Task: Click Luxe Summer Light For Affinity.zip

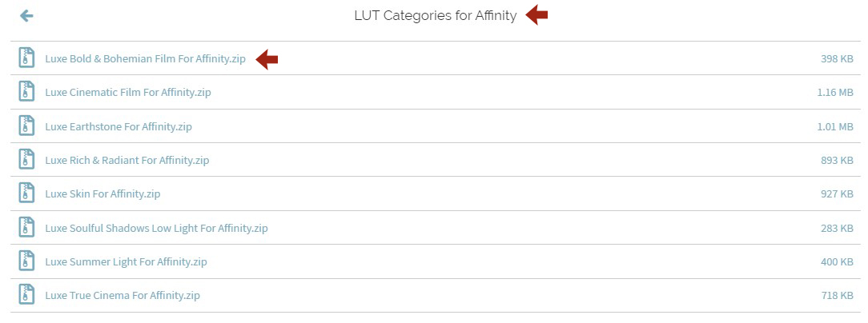Action: tap(126, 262)
